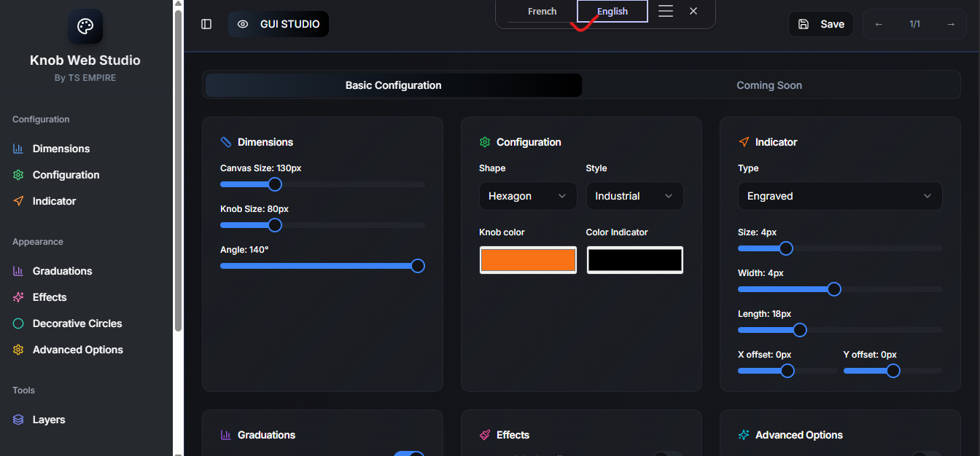Pick the orange Knob color swatch

pyautogui.click(x=528, y=260)
